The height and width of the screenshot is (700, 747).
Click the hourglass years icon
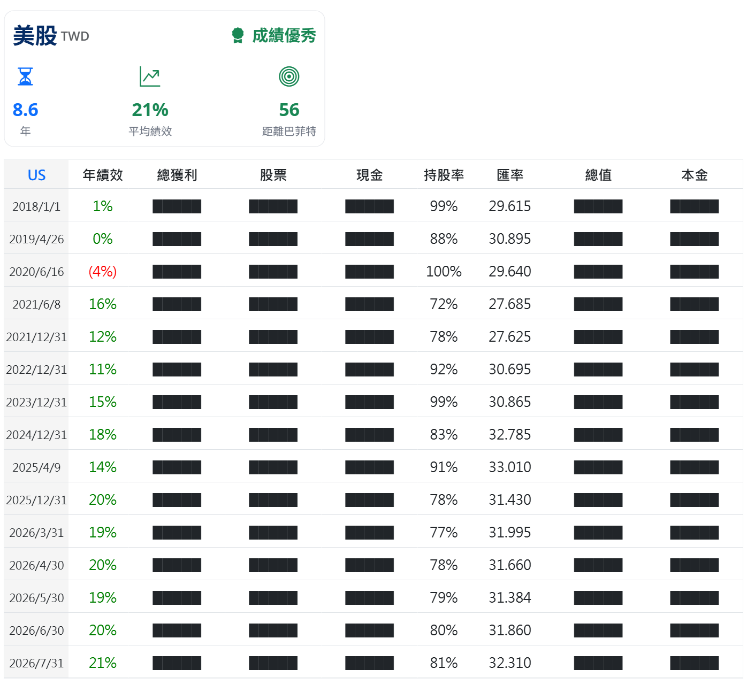click(x=25, y=76)
